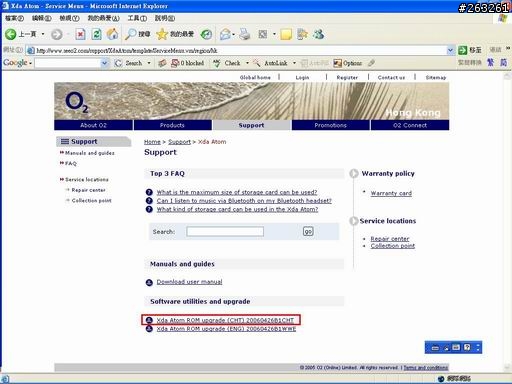This screenshot has height=384, width=512.
Task: Click Download user manual link
Action: [189, 282]
